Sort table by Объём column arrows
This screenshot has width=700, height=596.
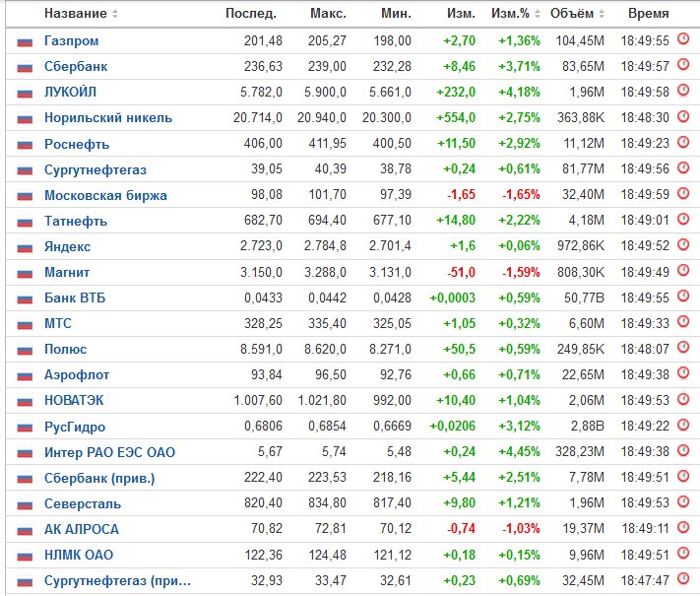point(602,14)
